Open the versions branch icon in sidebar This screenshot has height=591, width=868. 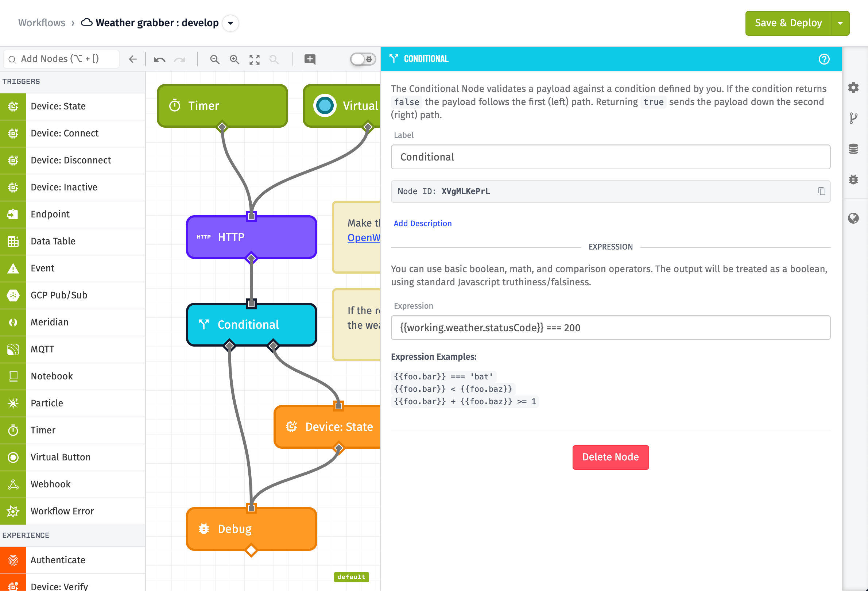[x=853, y=118]
